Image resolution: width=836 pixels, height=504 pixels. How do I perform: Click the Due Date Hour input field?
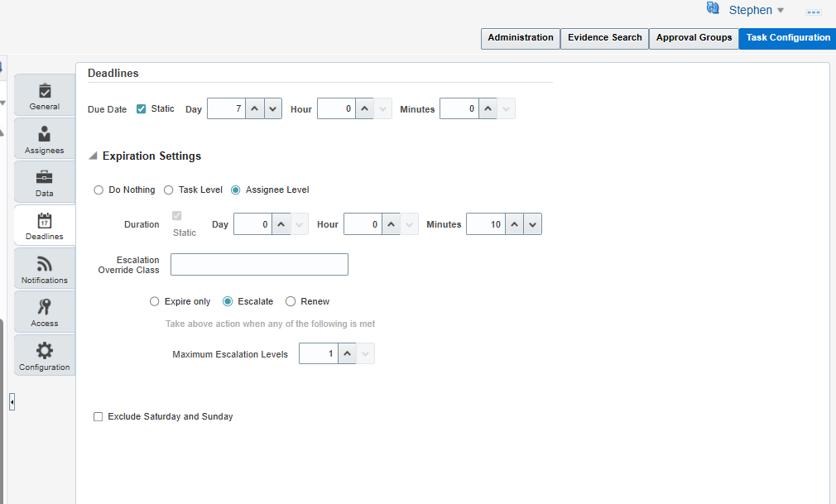tap(336, 108)
